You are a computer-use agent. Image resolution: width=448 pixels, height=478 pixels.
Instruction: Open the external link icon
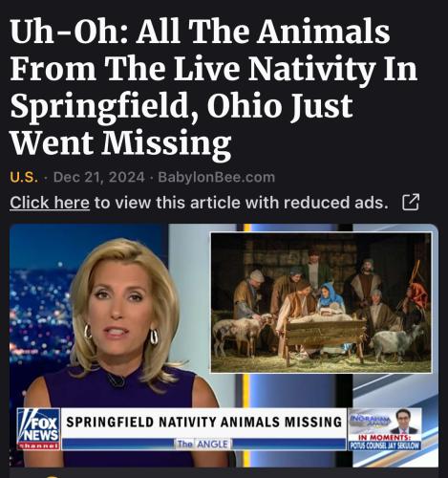(x=411, y=203)
